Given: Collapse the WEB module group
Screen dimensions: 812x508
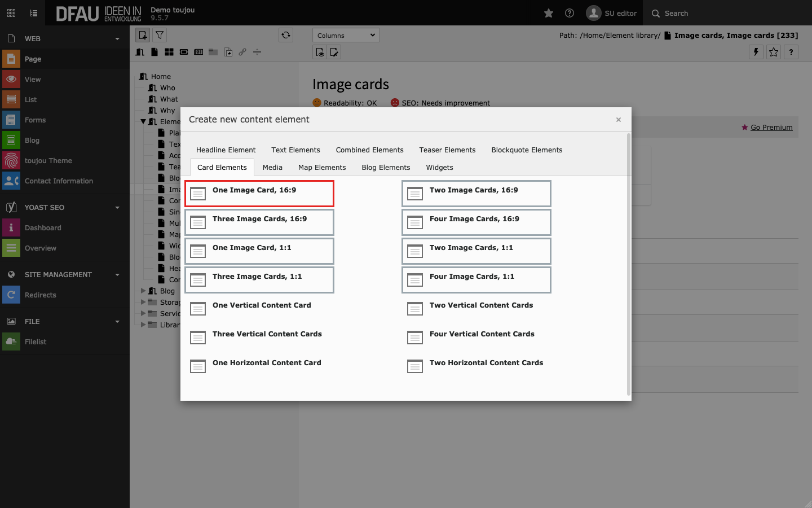Looking at the screenshot, I should point(117,39).
